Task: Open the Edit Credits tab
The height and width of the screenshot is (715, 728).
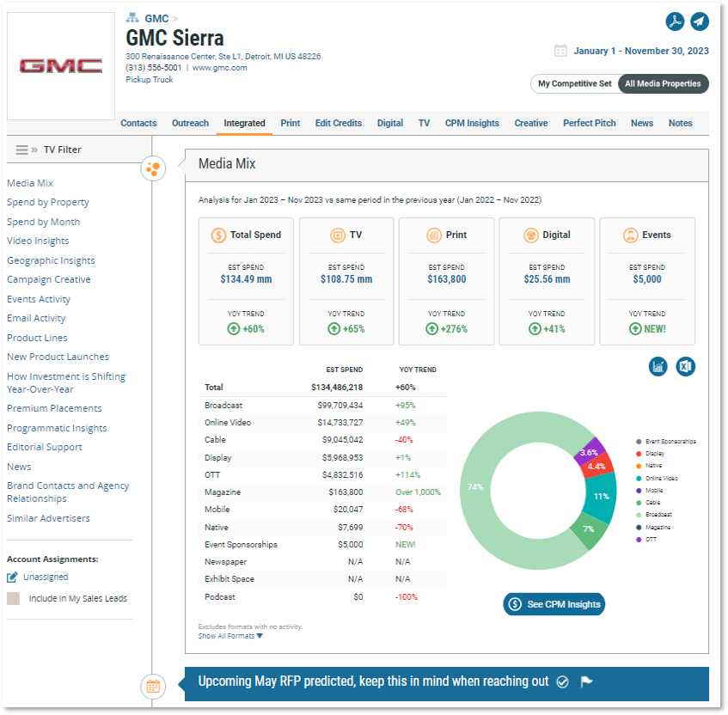Action: tap(339, 123)
